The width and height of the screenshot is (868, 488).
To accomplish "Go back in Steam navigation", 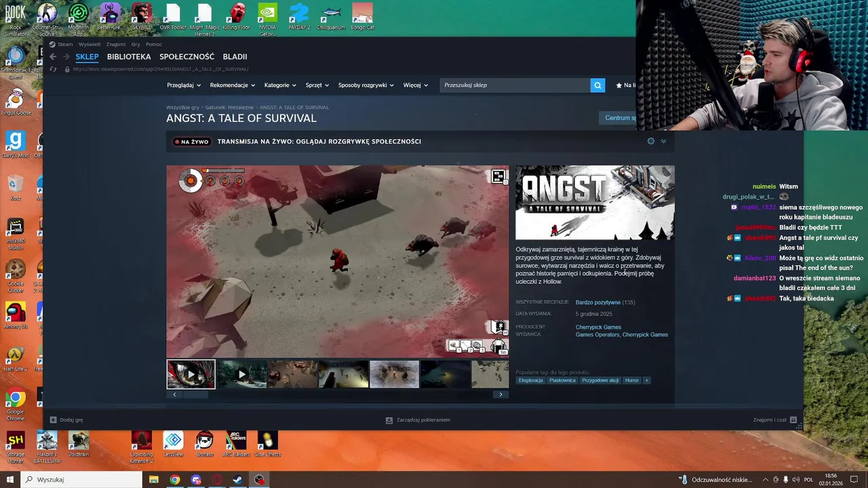I will pyautogui.click(x=53, y=57).
